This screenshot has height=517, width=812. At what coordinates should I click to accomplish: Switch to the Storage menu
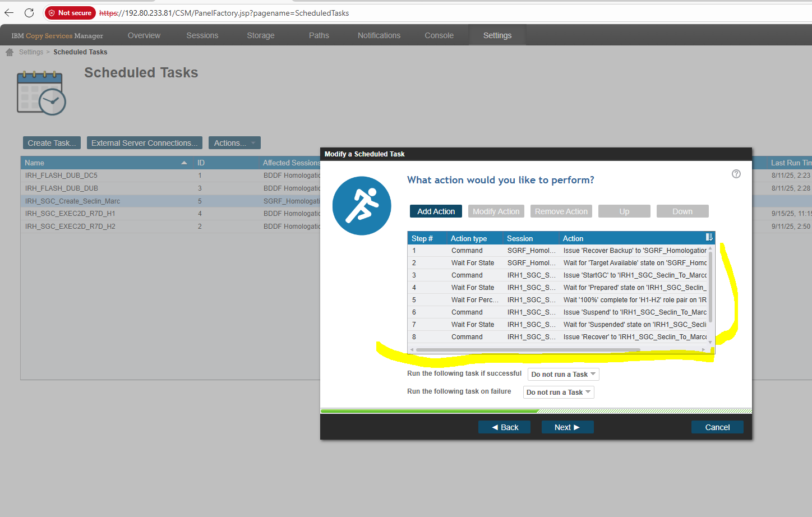click(261, 35)
